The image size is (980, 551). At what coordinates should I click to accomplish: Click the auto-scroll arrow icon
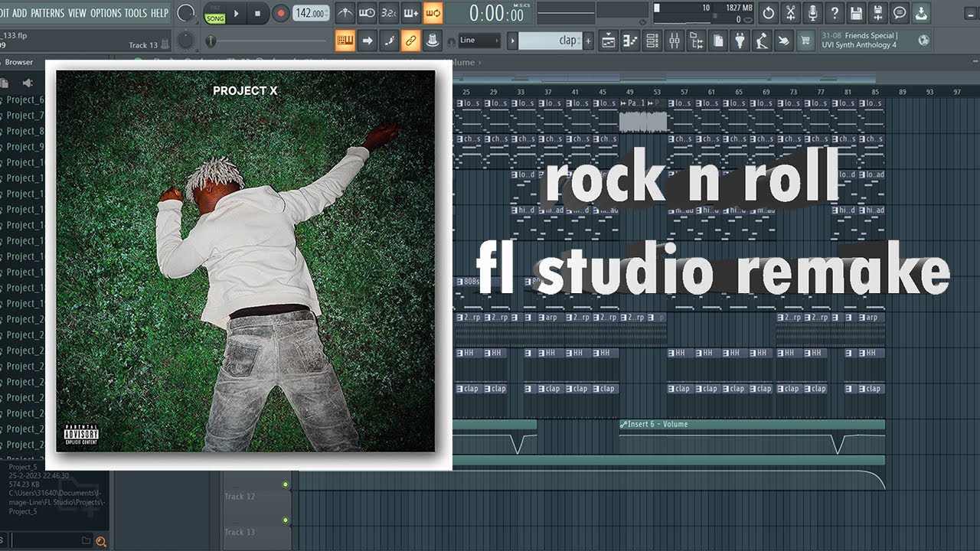367,41
